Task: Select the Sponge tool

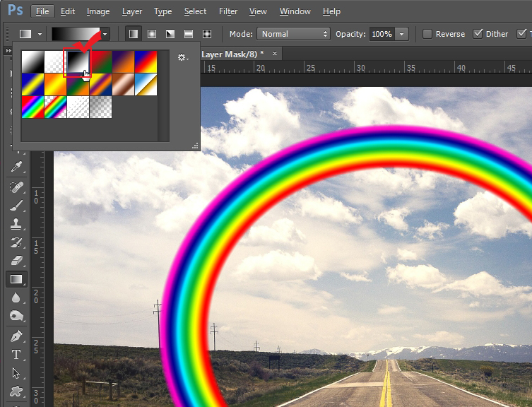Action: click(x=16, y=316)
